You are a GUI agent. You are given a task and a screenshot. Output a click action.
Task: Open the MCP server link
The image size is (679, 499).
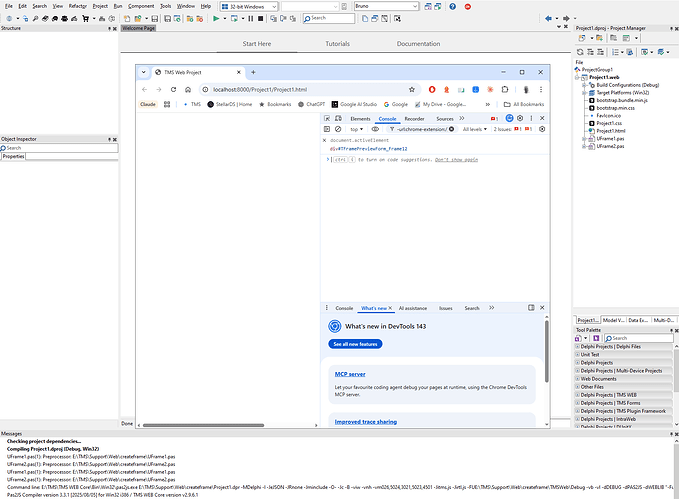350,373
